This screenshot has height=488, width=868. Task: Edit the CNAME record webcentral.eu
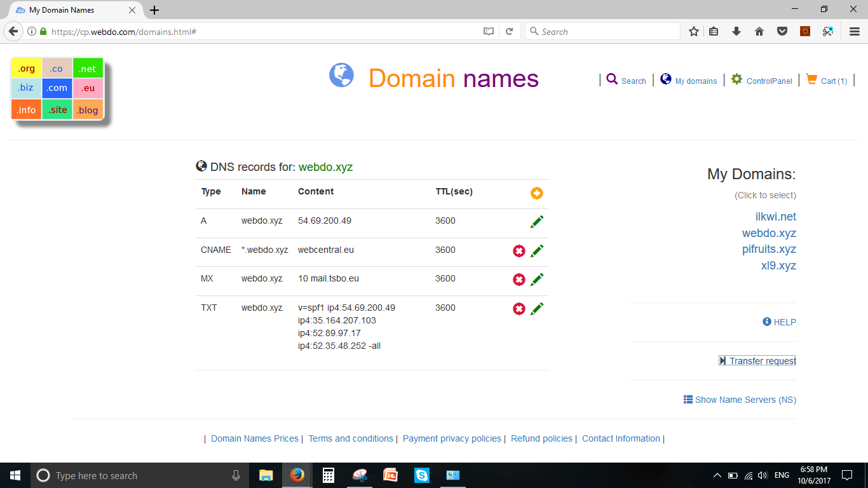tap(537, 251)
